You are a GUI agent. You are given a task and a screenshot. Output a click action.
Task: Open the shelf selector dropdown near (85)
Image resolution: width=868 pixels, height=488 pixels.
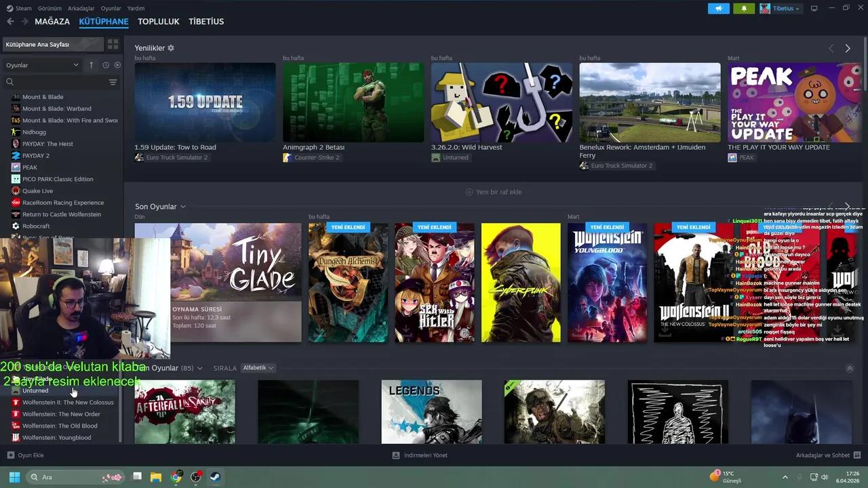199,368
